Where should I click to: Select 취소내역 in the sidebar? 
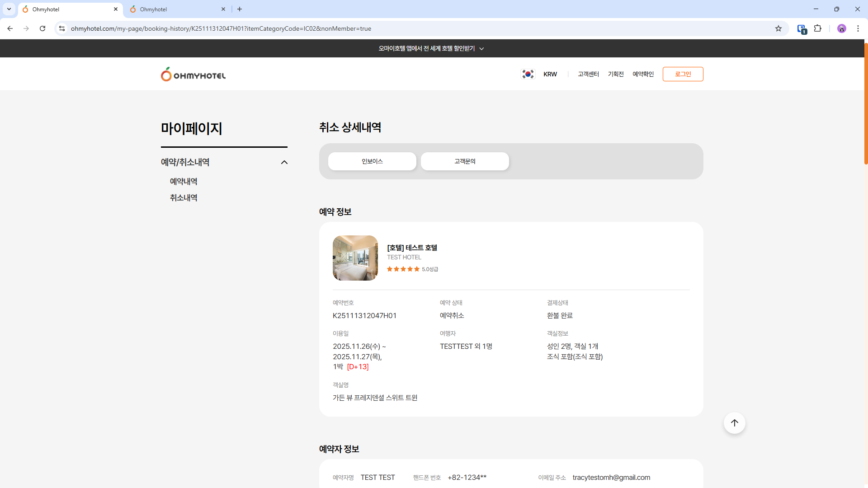click(184, 198)
